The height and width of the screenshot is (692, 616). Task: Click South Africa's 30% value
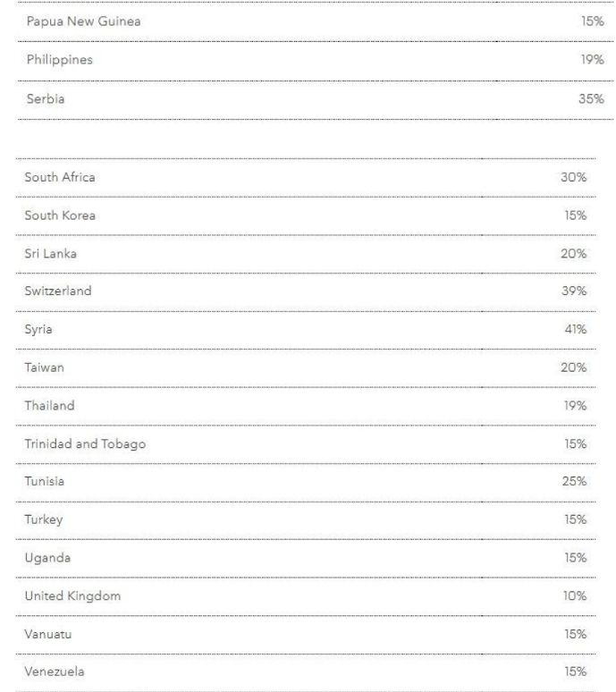573,177
